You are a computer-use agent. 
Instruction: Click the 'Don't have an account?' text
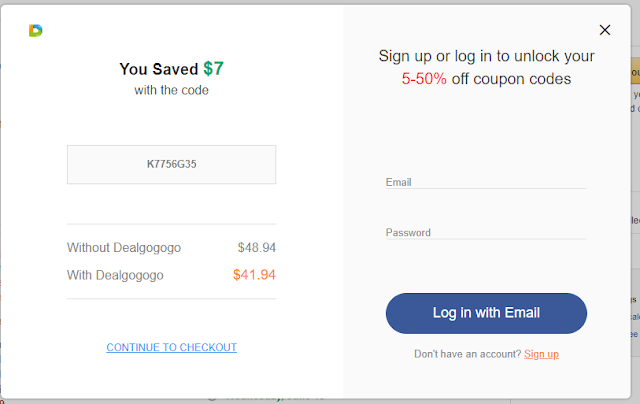(x=467, y=354)
